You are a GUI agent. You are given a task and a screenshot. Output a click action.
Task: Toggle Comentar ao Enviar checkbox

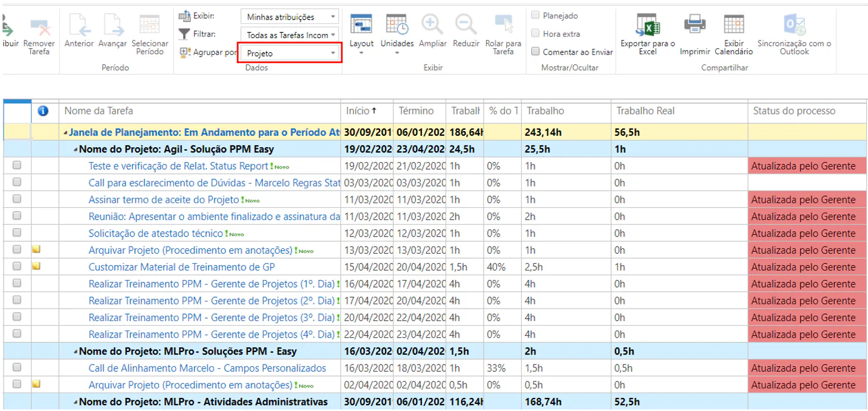tap(535, 52)
